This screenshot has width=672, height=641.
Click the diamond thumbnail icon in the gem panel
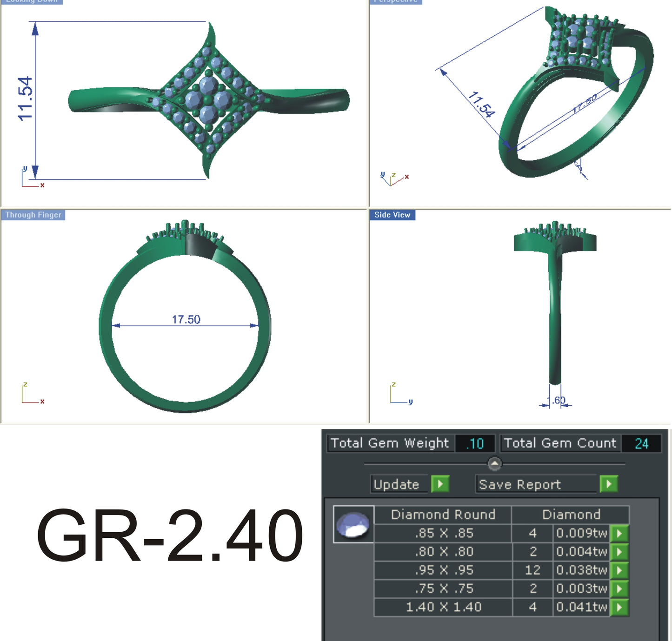click(353, 525)
